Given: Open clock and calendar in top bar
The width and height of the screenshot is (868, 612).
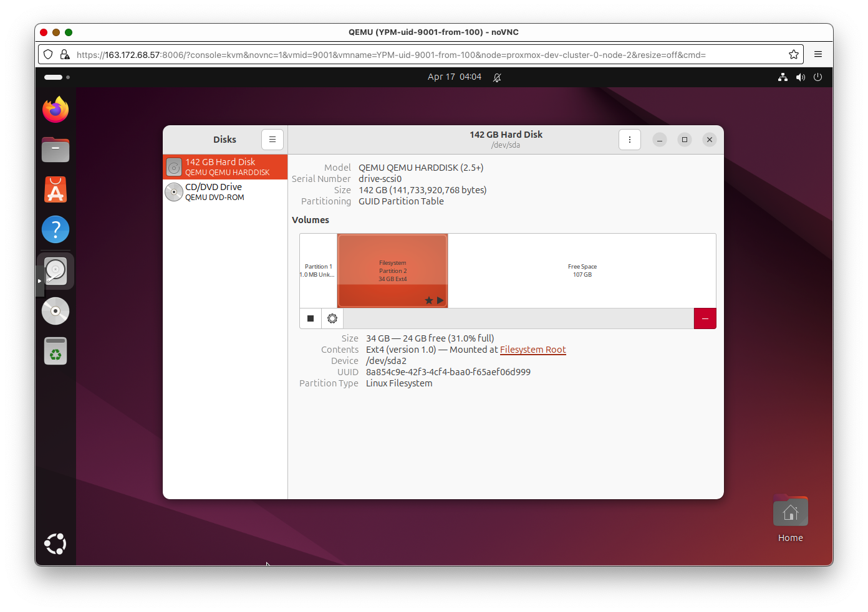Looking at the screenshot, I should 454,77.
